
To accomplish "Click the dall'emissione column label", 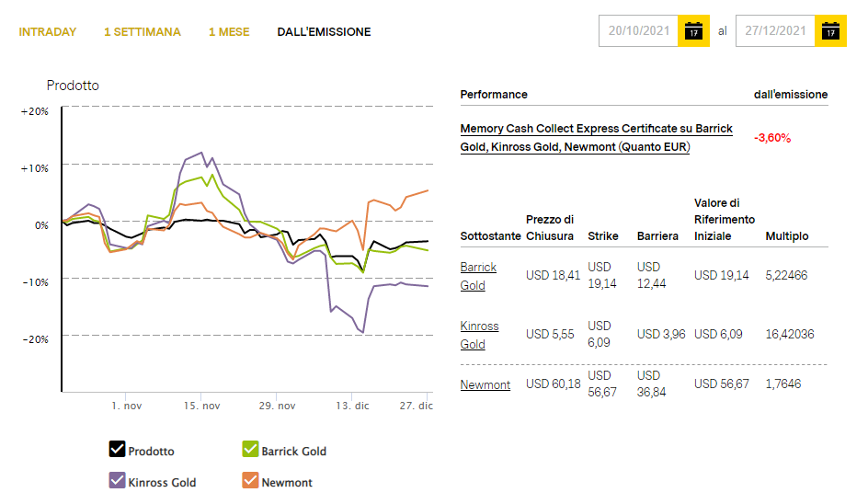I will tap(791, 94).
